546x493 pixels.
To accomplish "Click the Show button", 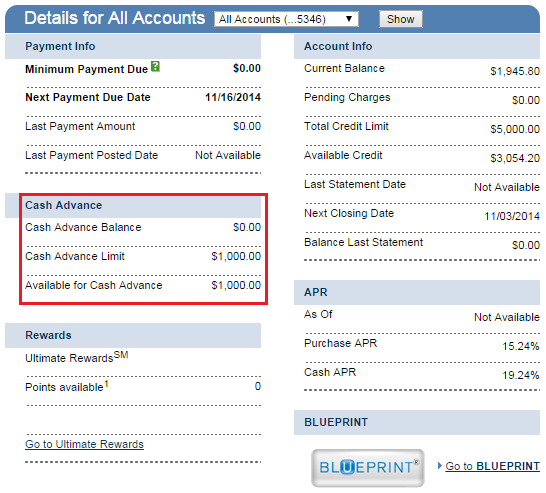I will 401,19.
